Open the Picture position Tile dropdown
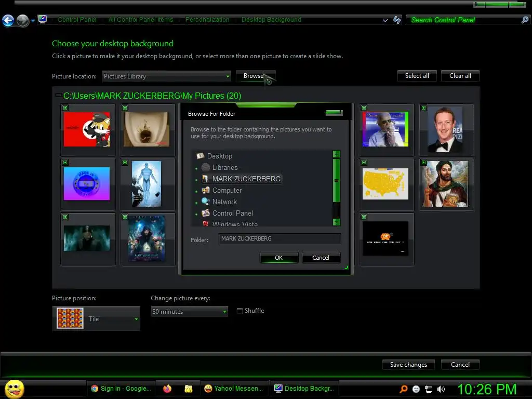The height and width of the screenshot is (399, 532). click(x=96, y=318)
